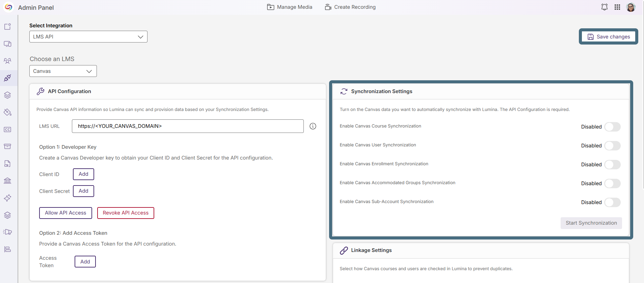This screenshot has height=283, width=644.
Task: Click 'Option 2: Add Access Token' heading
Action: (x=73, y=233)
